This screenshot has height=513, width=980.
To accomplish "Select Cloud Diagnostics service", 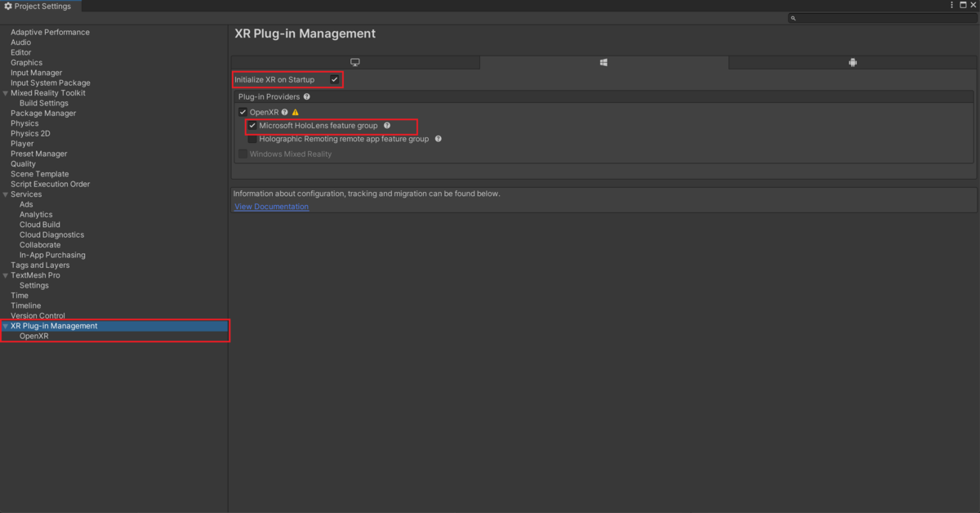I will [x=51, y=234].
